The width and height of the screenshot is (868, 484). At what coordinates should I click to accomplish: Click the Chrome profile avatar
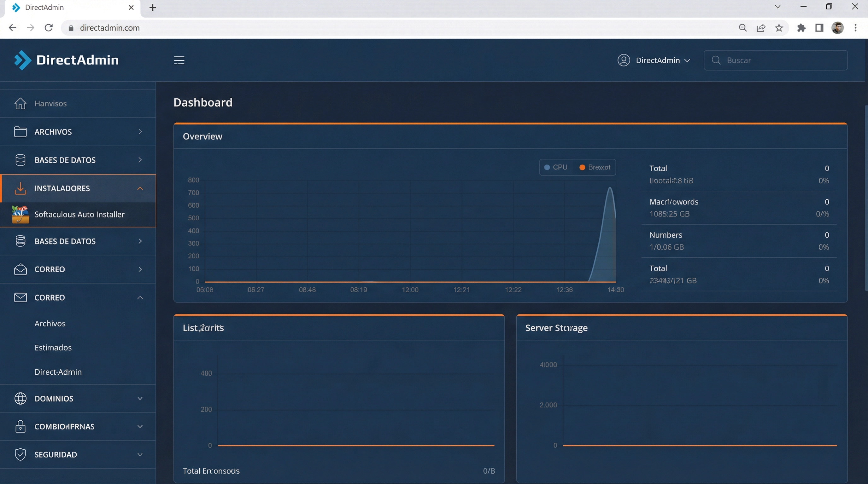837,28
